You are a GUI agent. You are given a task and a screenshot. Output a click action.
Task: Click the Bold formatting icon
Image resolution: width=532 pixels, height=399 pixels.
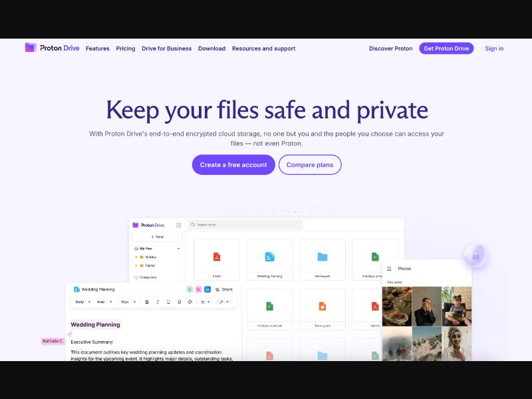pyautogui.click(x=147, y=302)
